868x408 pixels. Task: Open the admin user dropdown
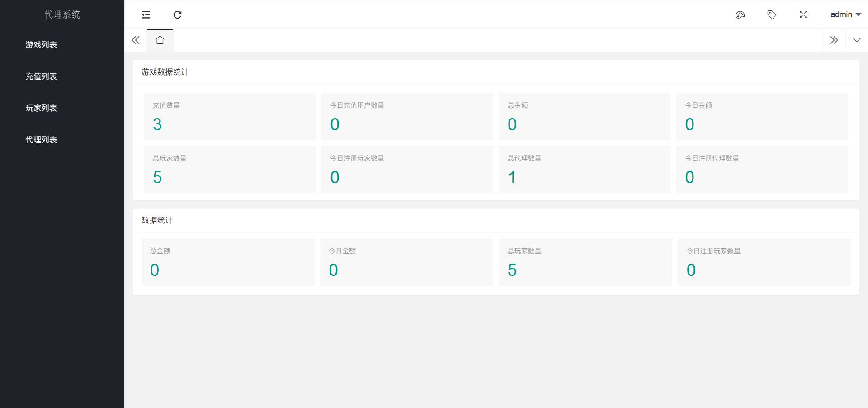(x=845, y=15)
